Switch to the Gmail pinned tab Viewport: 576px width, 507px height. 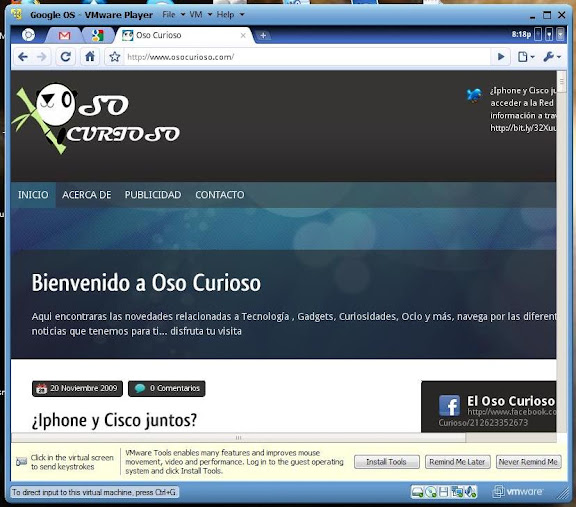(x=64, y=35)
